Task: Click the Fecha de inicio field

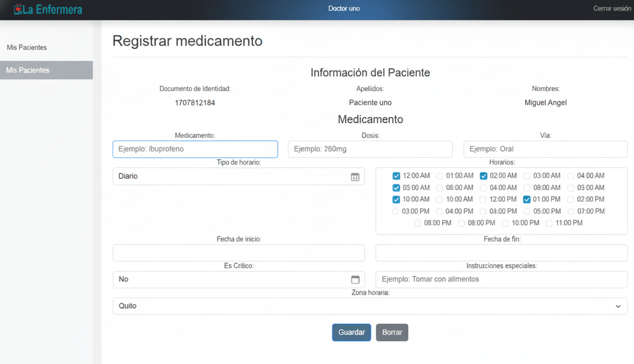Action: click(x=238, y=253)
